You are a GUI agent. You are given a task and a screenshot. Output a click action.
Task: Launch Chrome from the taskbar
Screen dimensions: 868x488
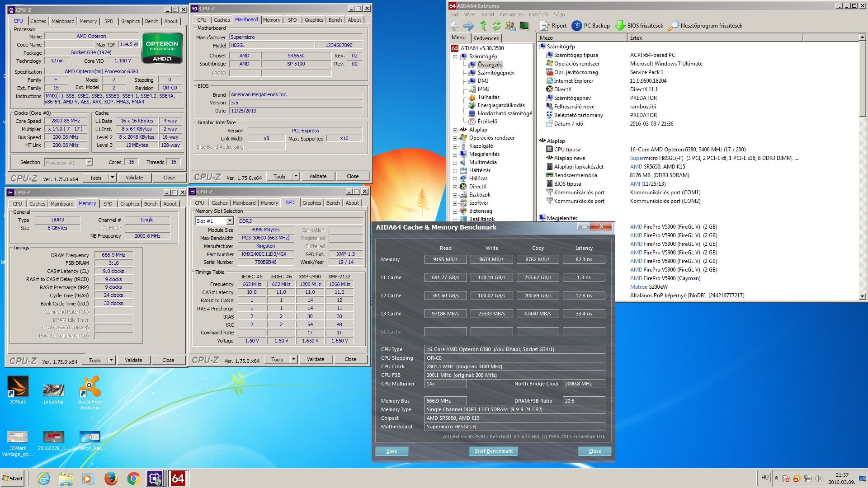(x=133, y=479)
